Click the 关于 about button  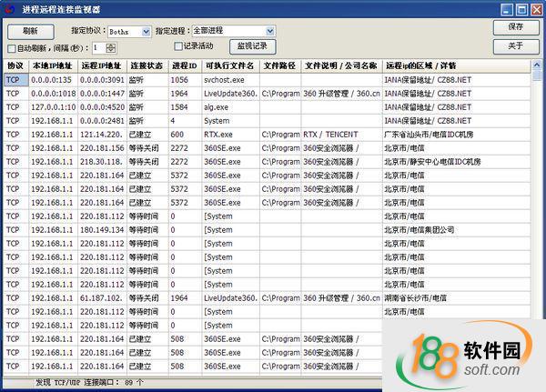tap(515, 46)
